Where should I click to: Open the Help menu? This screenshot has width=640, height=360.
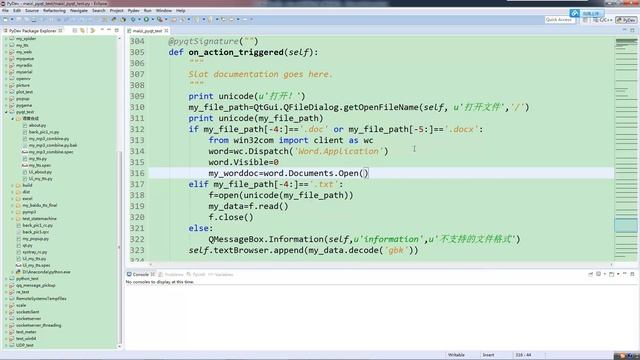point(180,11)
